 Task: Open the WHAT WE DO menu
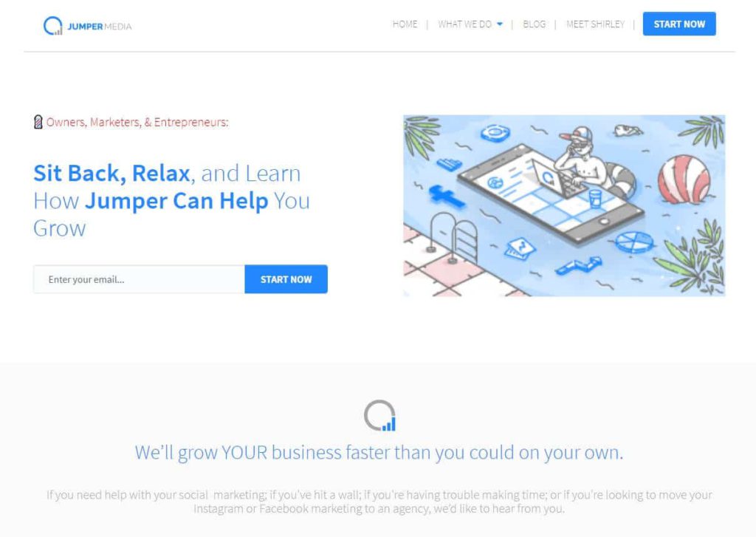[x=465, y=24]
